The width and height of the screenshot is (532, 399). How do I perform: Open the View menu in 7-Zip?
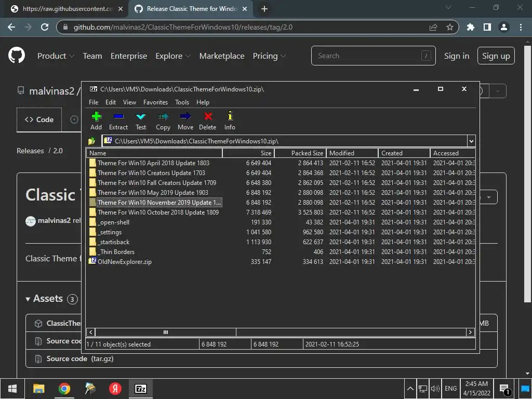[x=129, y=102]
